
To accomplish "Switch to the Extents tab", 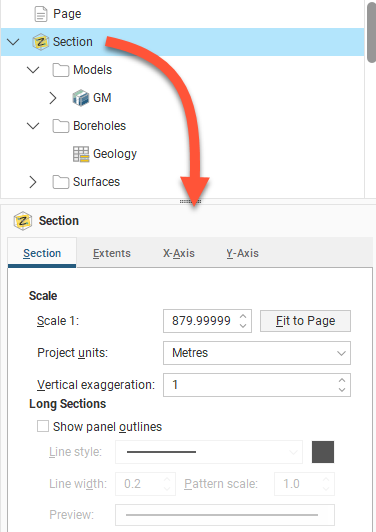I will [x=112, y=253].
